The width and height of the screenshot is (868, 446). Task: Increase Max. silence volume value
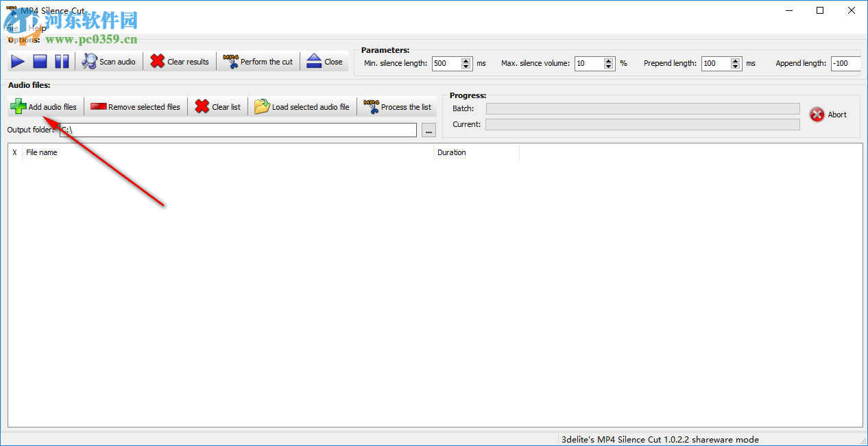[x=609, y=60]
